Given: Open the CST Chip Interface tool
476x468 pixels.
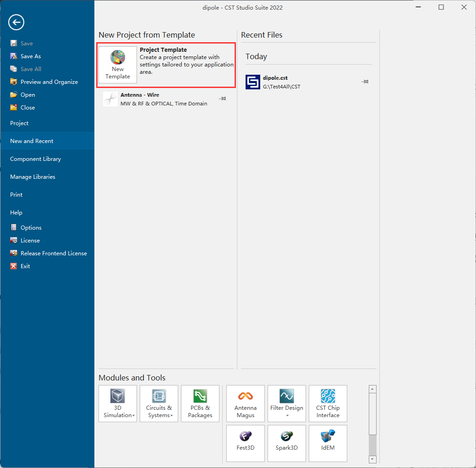Looking at the screenshot, I should click(x=328, y=404).
